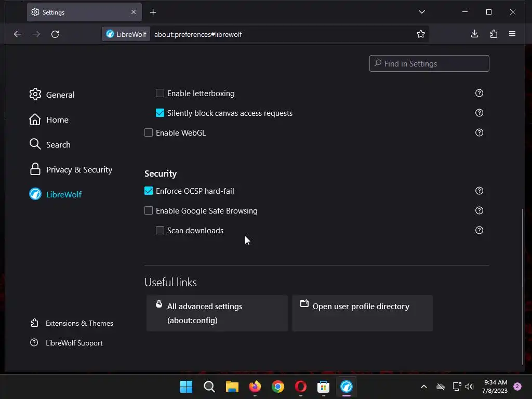This screenshot has width=532, height=399.
Task: Open Privacy & Security settings
Action: point(71,169)
